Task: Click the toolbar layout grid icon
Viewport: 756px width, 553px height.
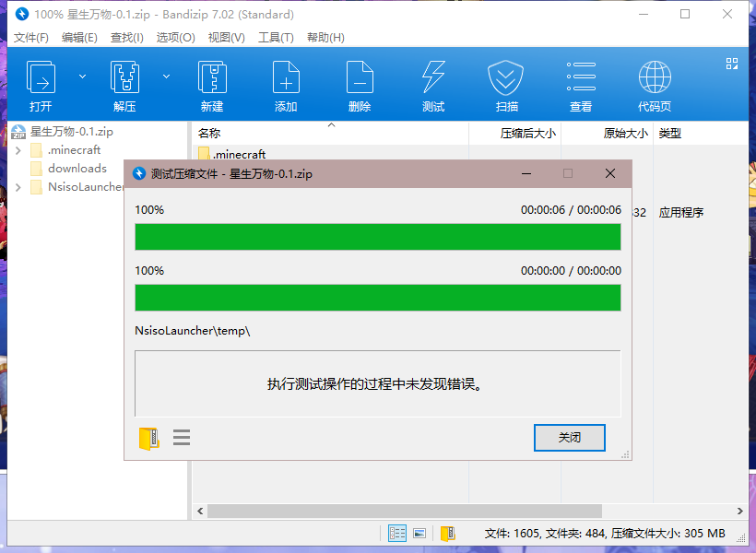Action: coord(732,64)
